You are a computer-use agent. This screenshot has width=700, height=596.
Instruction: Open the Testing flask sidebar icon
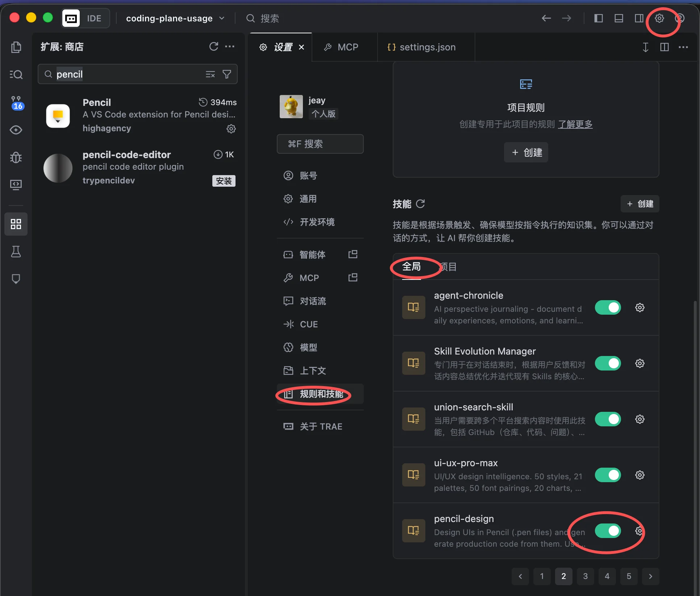coord(16,252)
